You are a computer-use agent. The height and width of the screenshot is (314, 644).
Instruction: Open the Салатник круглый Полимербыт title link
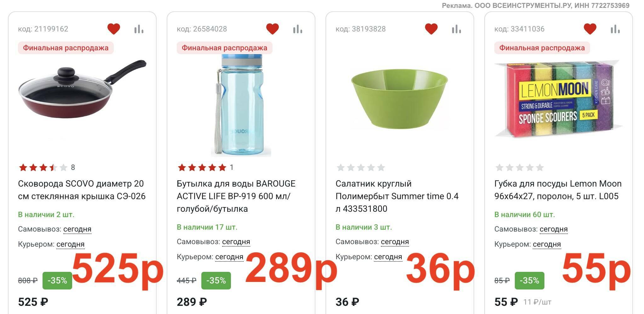pos(397,196)
